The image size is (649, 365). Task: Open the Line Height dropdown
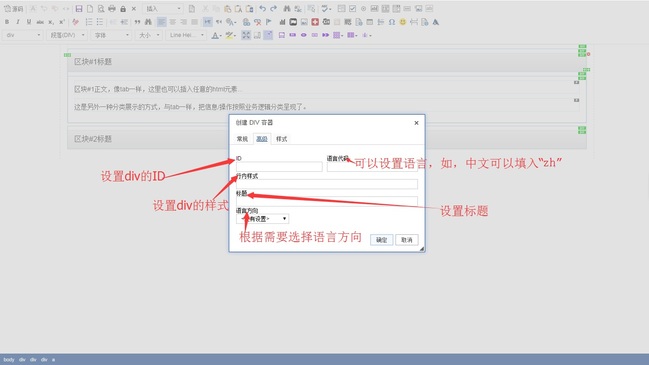coord(186,35)
